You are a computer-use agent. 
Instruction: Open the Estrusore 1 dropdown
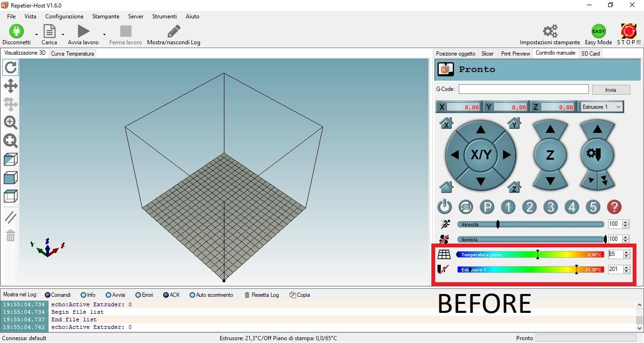(x=602, y=107)
